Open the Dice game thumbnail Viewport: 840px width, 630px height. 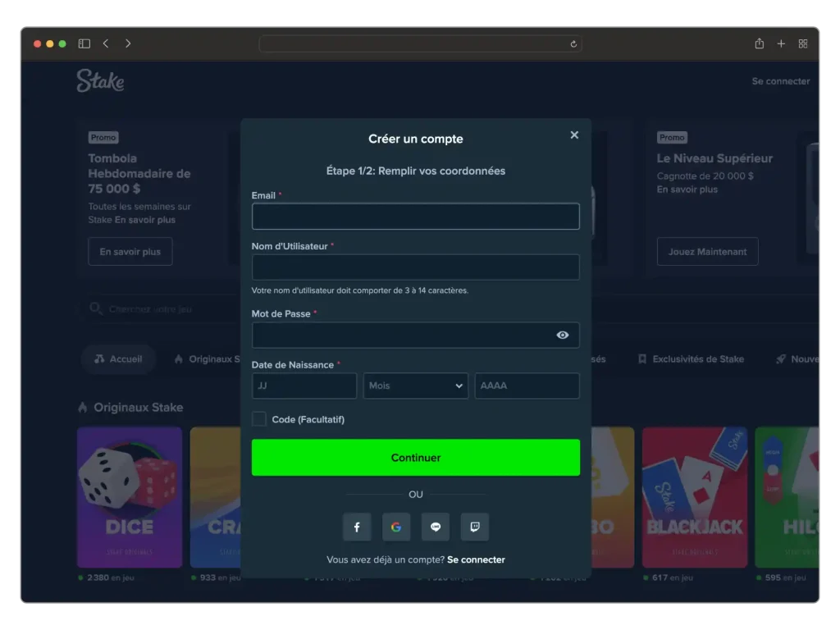click(130, 497)
